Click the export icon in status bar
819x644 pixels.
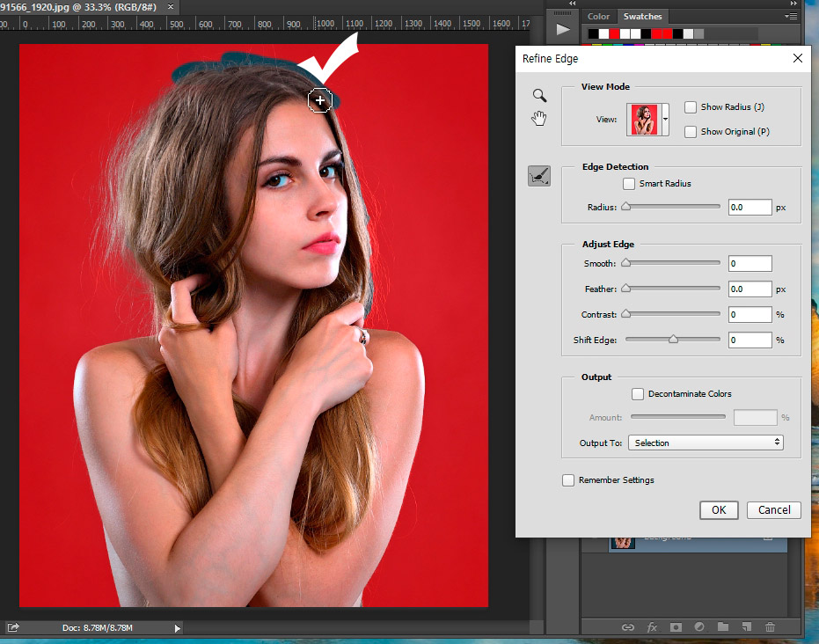click(x=13, y=627)
